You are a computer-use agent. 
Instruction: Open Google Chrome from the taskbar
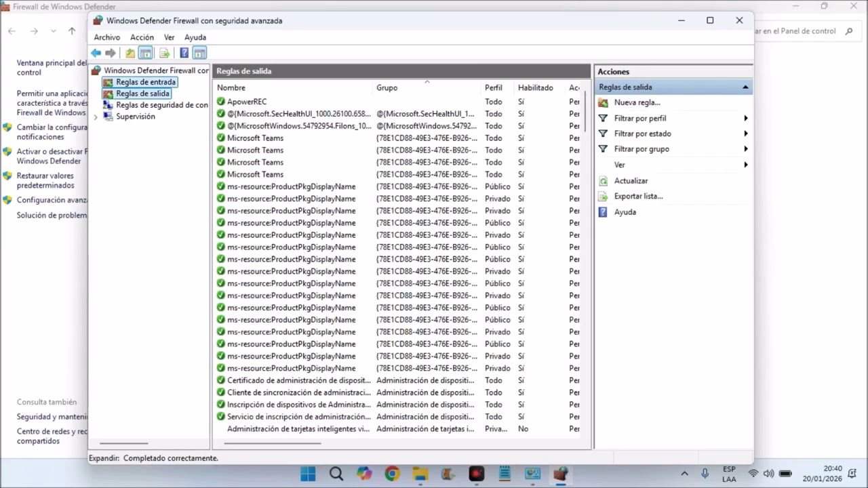[x=392, y=474]
